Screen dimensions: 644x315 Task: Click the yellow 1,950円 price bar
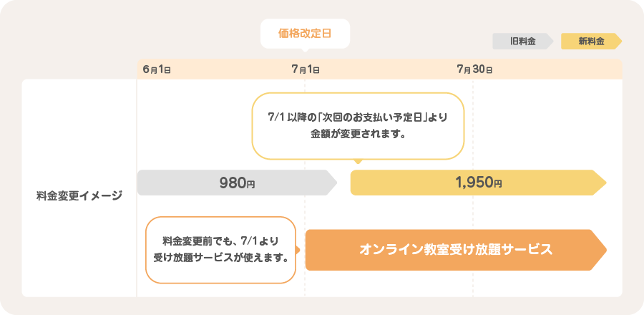click(479, 183)
